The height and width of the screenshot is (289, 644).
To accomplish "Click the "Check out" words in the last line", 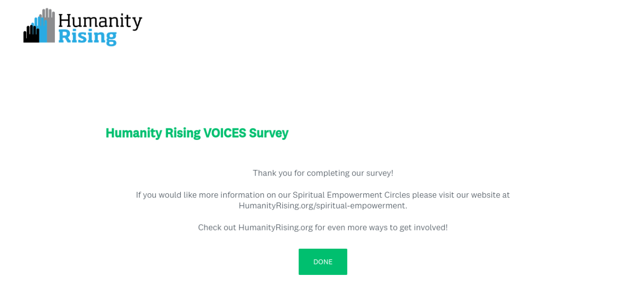I will tap(217, 228).
